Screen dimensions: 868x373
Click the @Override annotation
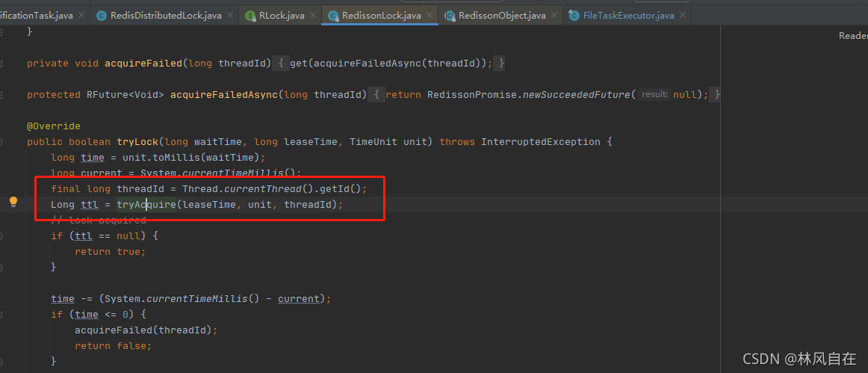tap(54, 126)
